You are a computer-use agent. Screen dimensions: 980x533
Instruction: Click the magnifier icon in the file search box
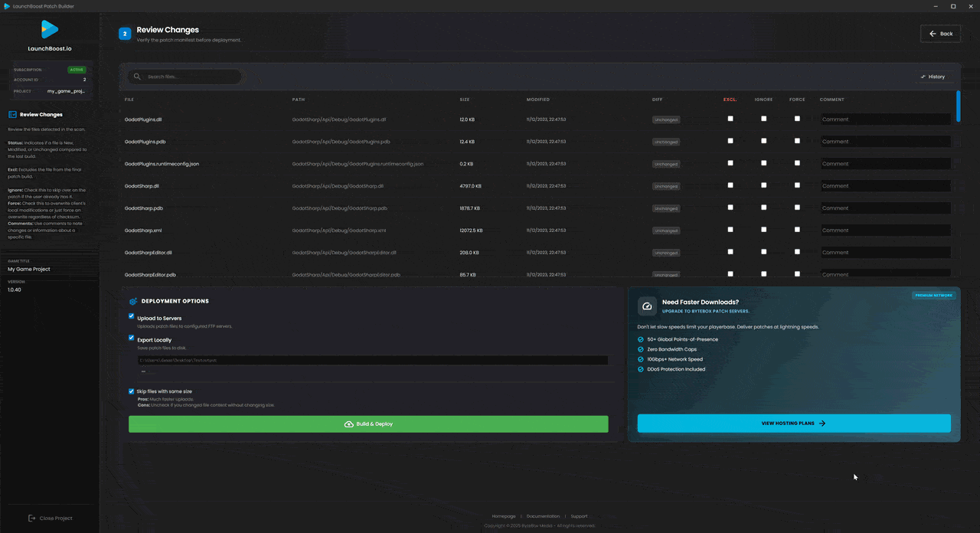(137, 77)
